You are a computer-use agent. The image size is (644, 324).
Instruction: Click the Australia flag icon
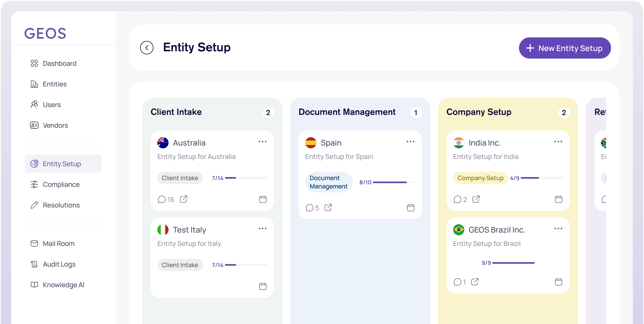[163, 143]
